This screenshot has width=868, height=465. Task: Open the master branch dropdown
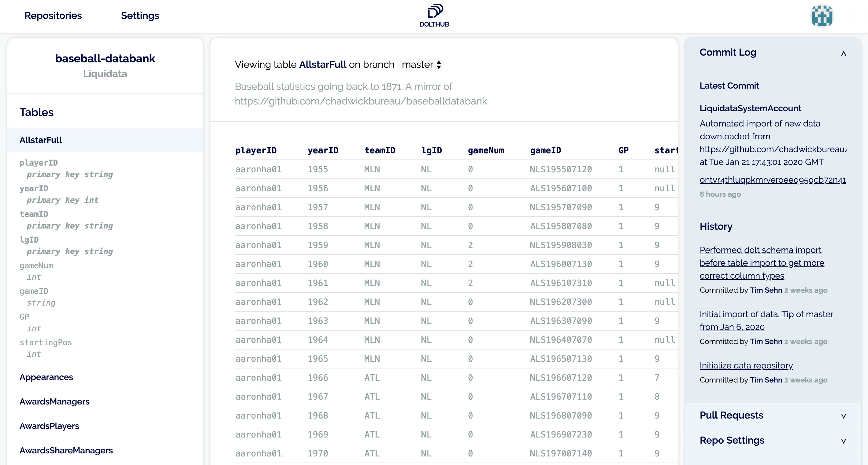[420, 65]
